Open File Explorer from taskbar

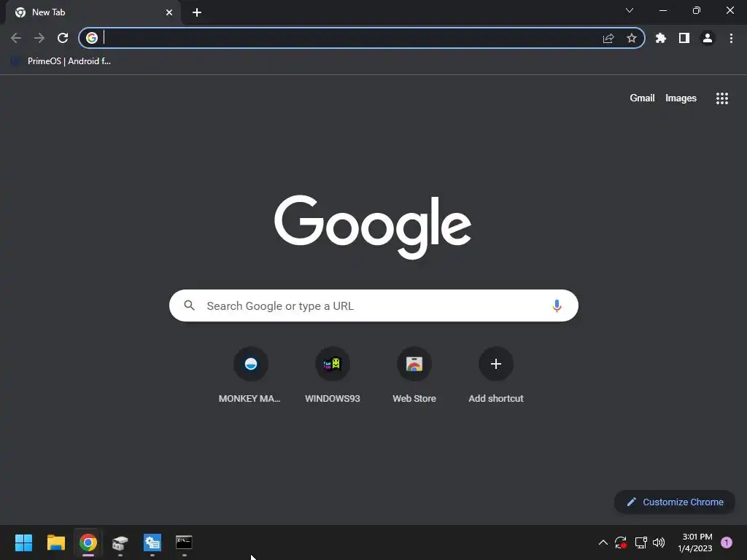tap(55, 542)
